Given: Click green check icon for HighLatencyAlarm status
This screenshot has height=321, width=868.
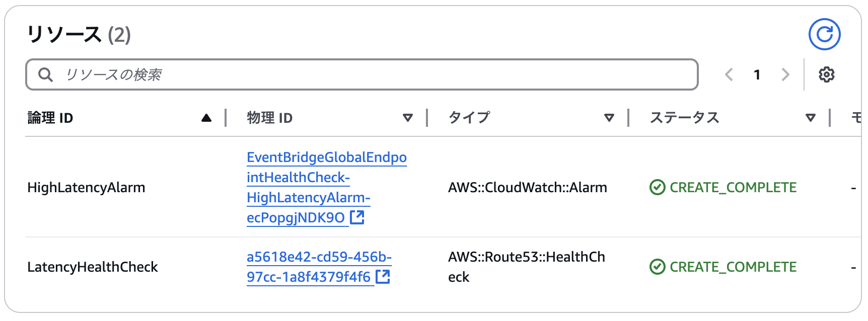Looking at the screenshot, I should point(657,187).
